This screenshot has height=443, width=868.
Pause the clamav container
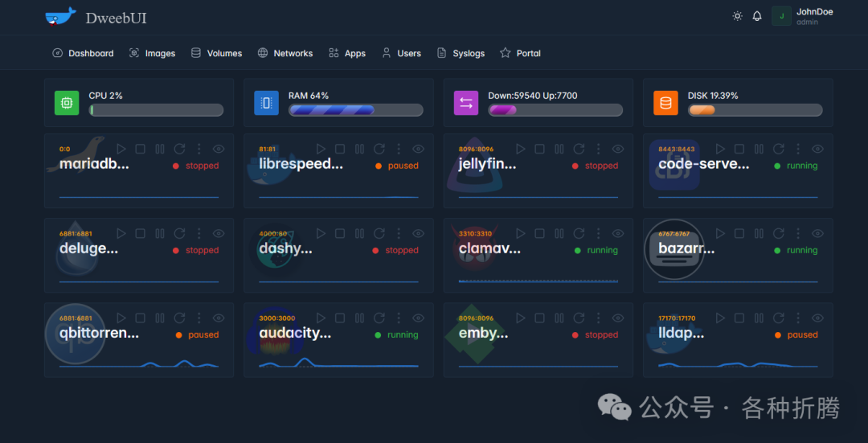click(x=559, y=234)
